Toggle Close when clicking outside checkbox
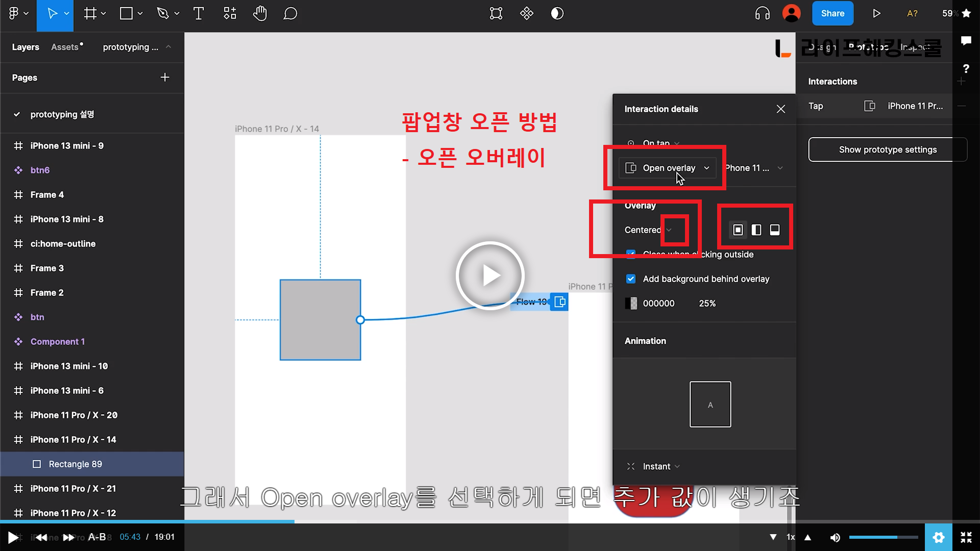 (x=631, y=254)
